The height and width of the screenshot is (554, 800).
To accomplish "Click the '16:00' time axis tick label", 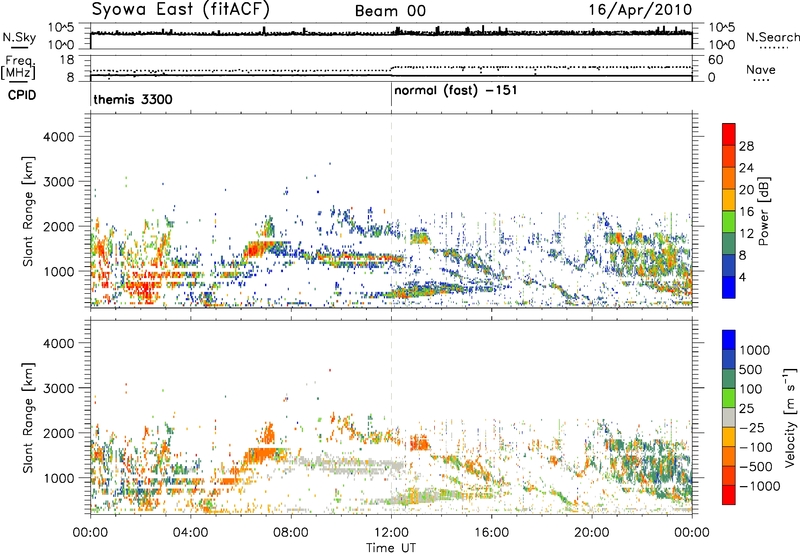I will [x=491, y=533].
